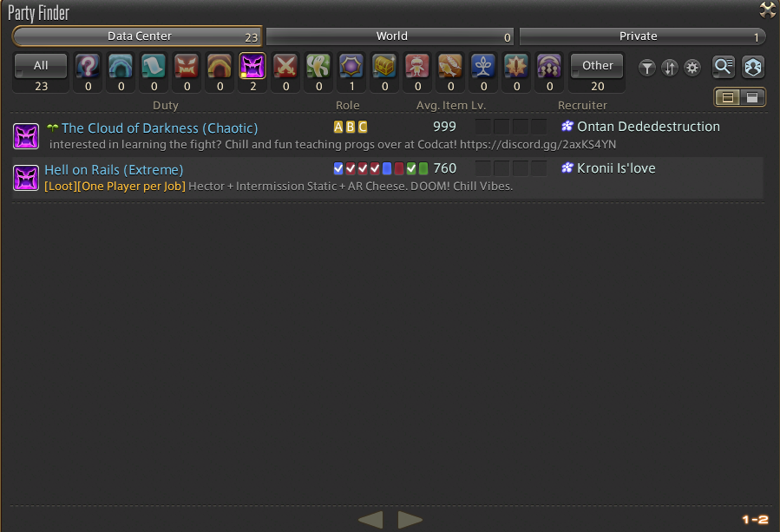The height and width of the screenshot is (532, 780).
Task: Click the [Loot][One Player per Job] tag text
Action: (x=115, y=187)
